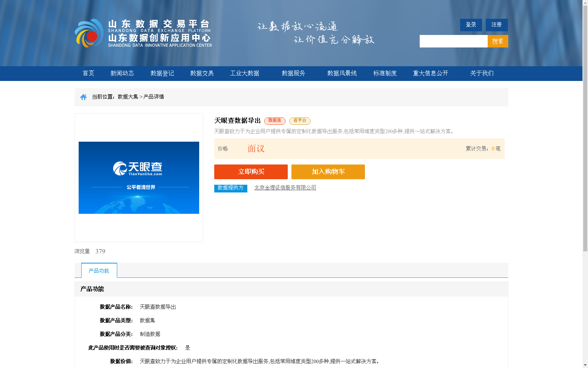Open the 新闻动态 menu item
The width and height of the screenshot is (588, 368).
[122, 73]
